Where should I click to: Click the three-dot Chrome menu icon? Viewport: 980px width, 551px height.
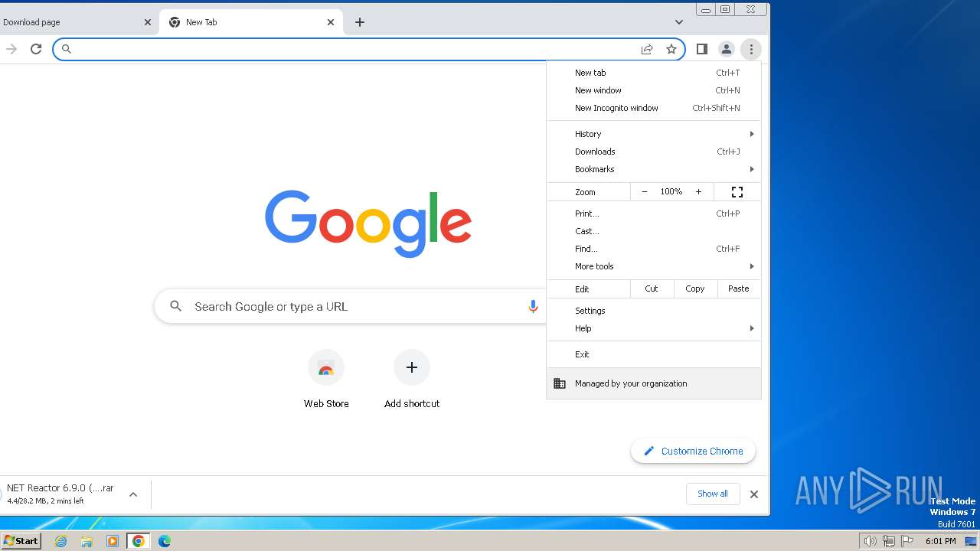coord(751,49)
